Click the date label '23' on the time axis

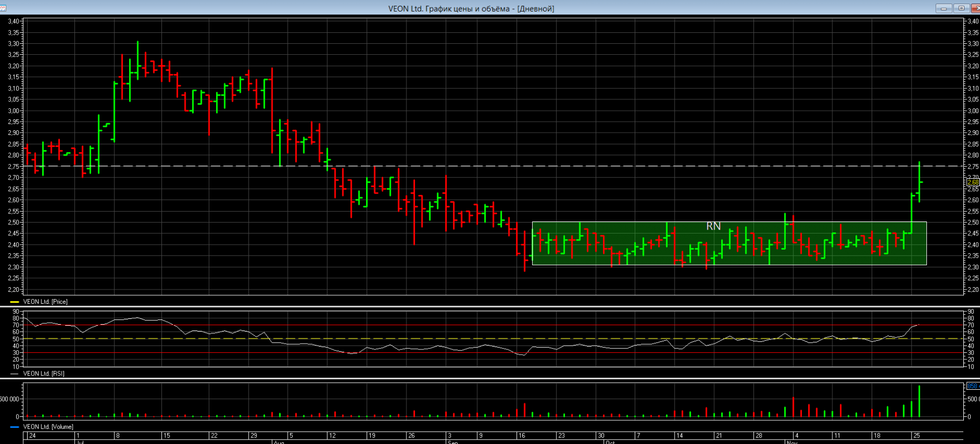(x=561, y=435)
